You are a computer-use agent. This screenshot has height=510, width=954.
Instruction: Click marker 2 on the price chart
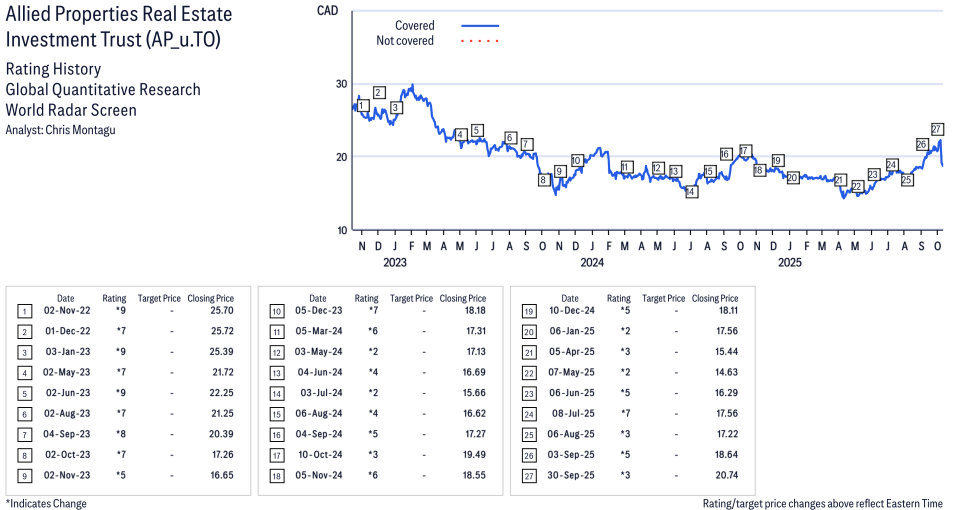click(x=379, y=93)
